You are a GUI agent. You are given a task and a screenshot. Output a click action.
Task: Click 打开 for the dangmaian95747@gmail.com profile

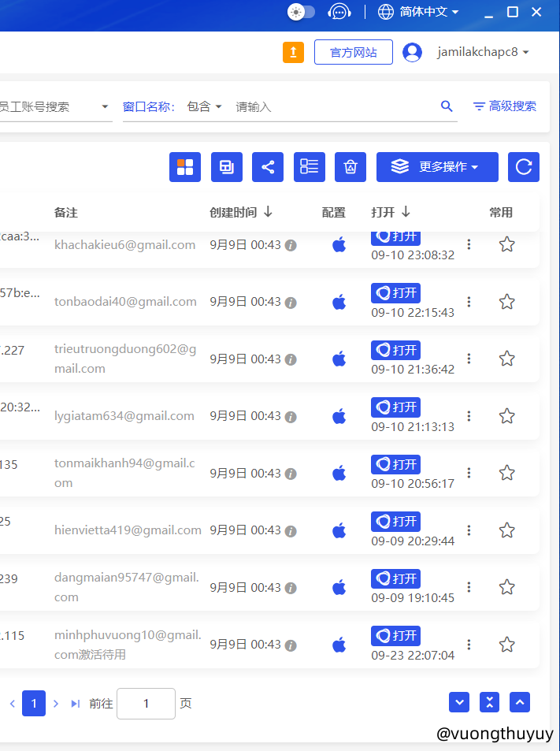[x=396, y=578]
